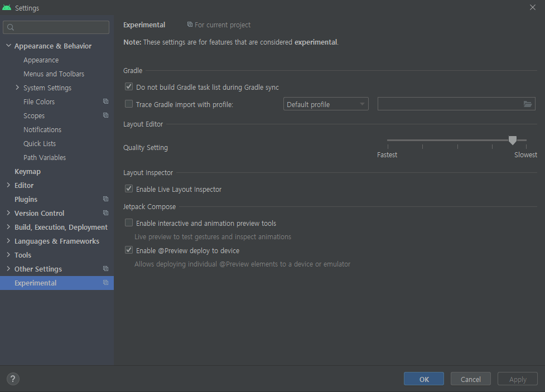
Task: Toggle Enable @Preview deploy to device checkbox
Action: point(129,250)
